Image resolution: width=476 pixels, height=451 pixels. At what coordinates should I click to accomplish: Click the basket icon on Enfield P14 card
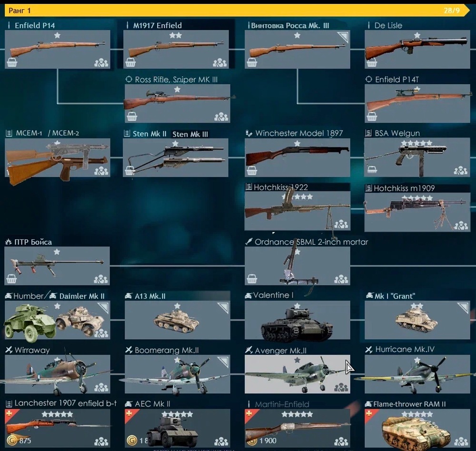(x=12, y=62)
